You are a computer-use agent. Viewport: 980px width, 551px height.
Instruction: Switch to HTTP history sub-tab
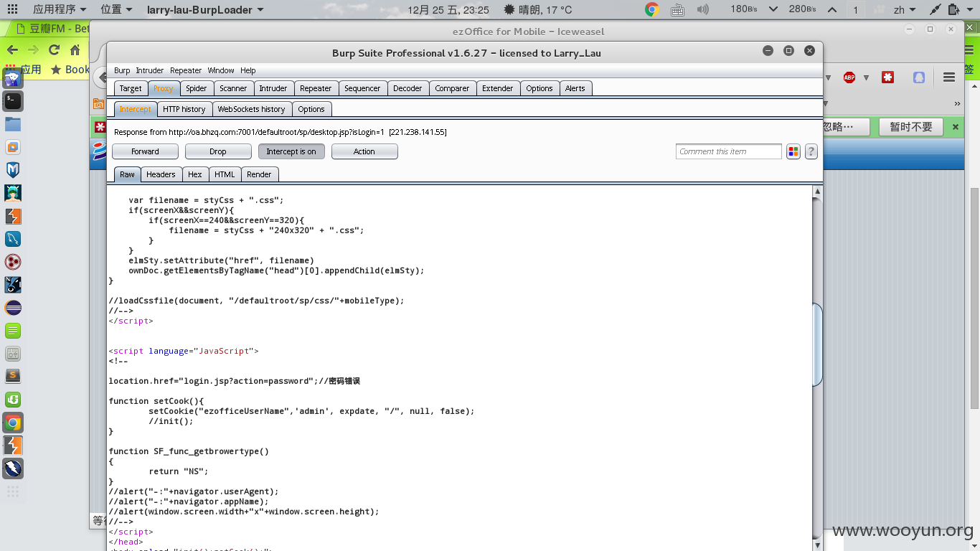(184, 109)
